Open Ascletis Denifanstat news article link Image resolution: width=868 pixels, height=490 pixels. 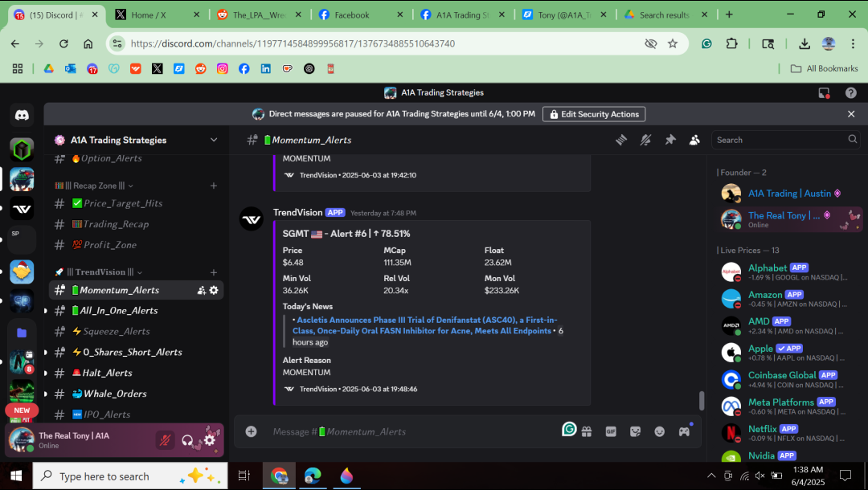pyautogui.click(x=425, y=325)
